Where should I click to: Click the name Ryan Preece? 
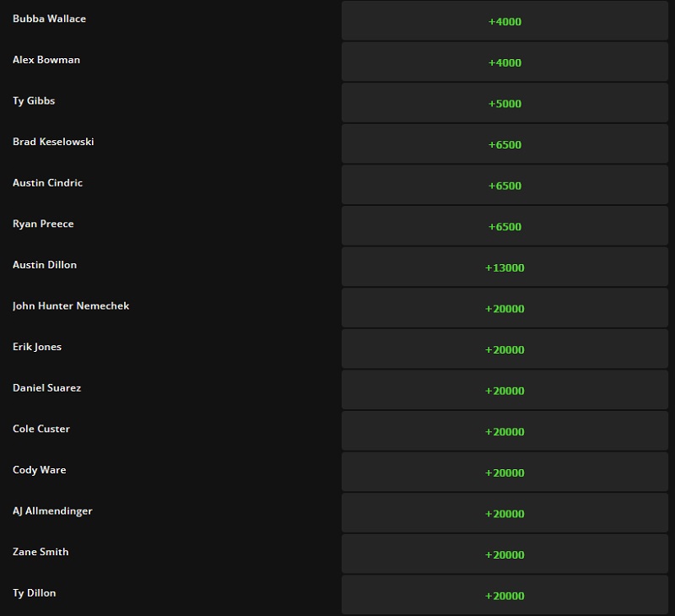(43, 224)
